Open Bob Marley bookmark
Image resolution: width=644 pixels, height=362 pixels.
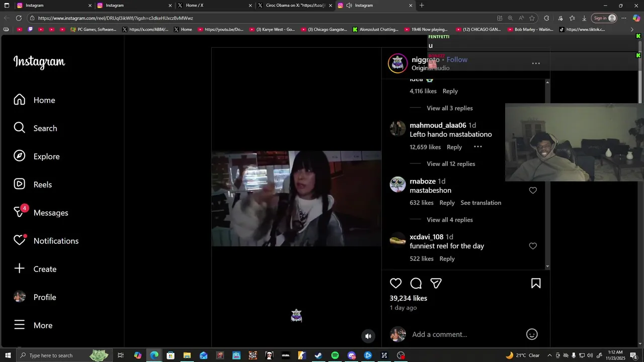[x=530, y=30]
